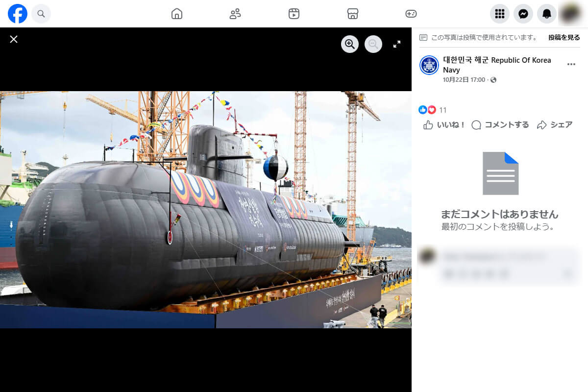Screen dimensions: 588x392
Task: Close the photo viewer with the X
Action: pos(14,39)
